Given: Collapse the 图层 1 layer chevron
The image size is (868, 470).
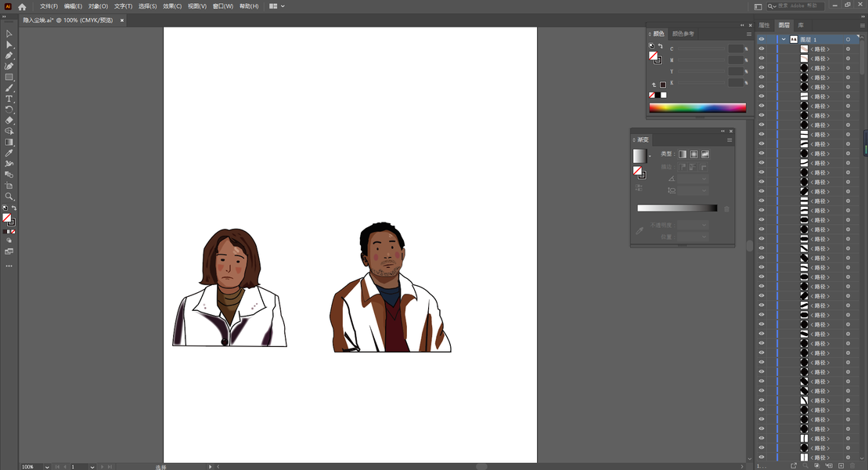Looking at the screenshot, I should 783,39.
